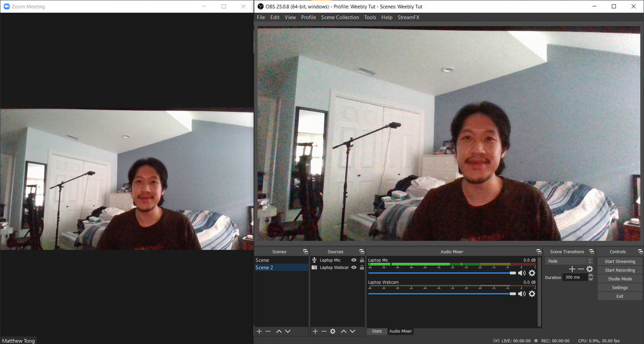The width and height of the screenshot is (644, 344).
Task: Expand the Fade transition dropdown
Action: pos(590,261)
